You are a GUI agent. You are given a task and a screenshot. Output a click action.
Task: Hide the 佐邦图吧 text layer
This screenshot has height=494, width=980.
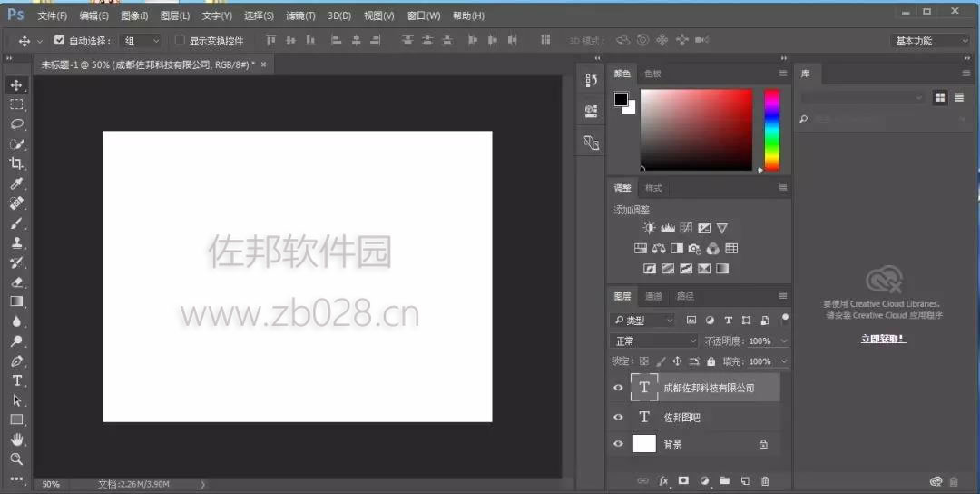pos(618,417)
